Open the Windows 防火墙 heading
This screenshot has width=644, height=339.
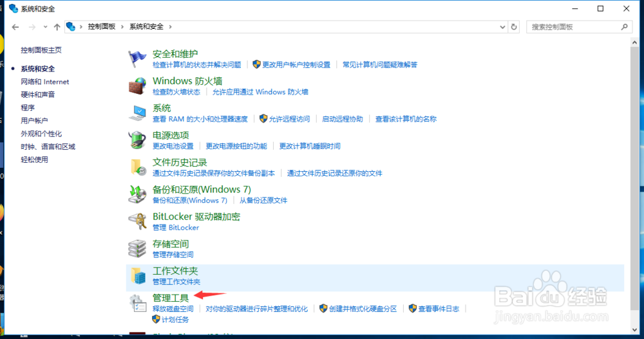pyautogui.click(x=187, y=81)
